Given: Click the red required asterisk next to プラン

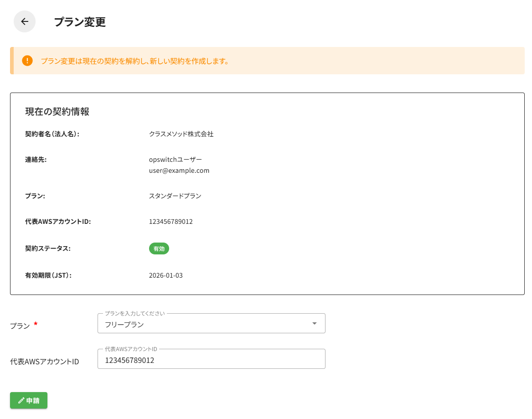Looking at the screenshot, I should point(36,324).
